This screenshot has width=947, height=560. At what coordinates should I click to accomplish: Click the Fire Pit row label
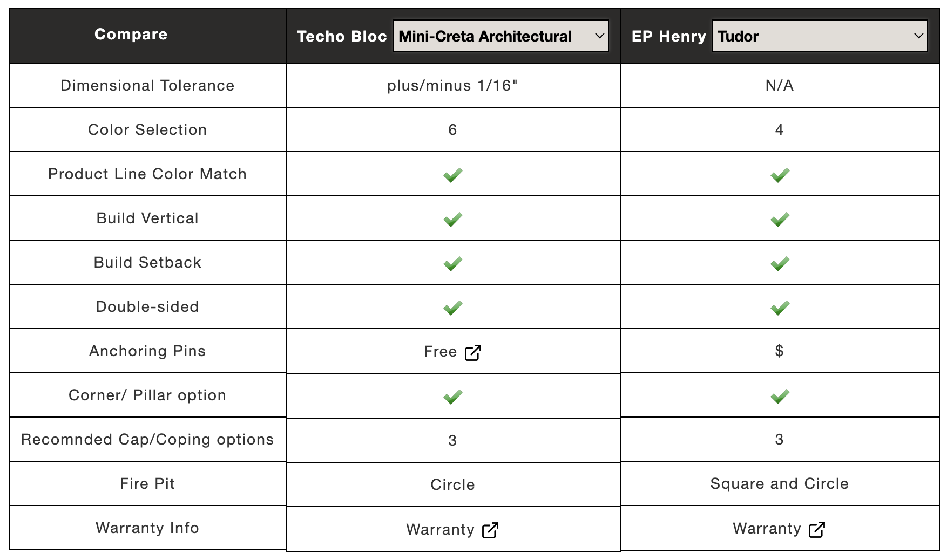pyautogui.click(x=147, y=483)
